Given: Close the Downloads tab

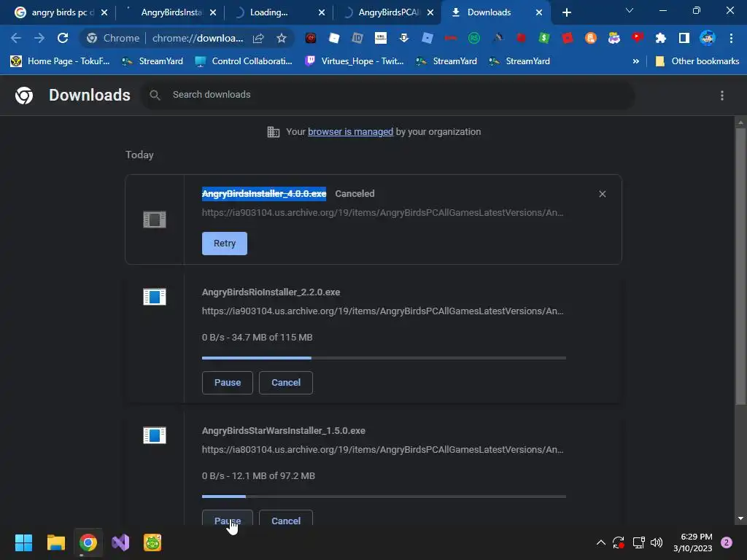Looking at the screenshot, I should click(539, 12).
